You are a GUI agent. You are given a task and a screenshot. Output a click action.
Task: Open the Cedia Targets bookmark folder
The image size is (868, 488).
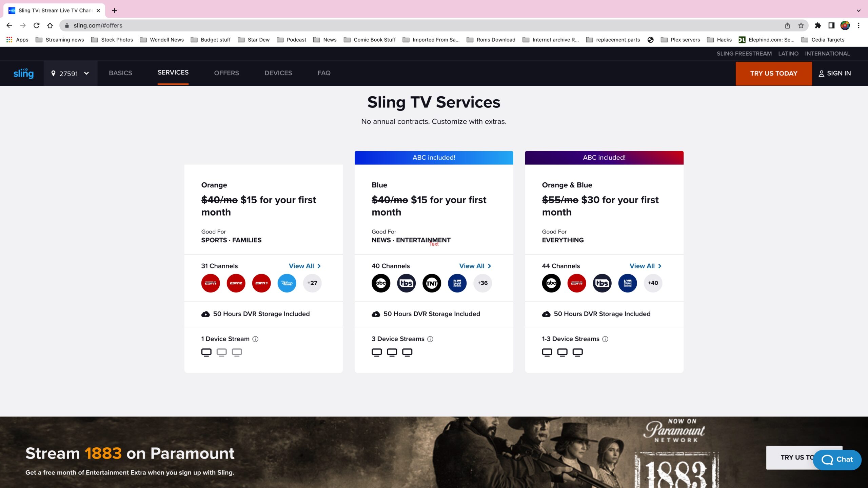(823, 40)
